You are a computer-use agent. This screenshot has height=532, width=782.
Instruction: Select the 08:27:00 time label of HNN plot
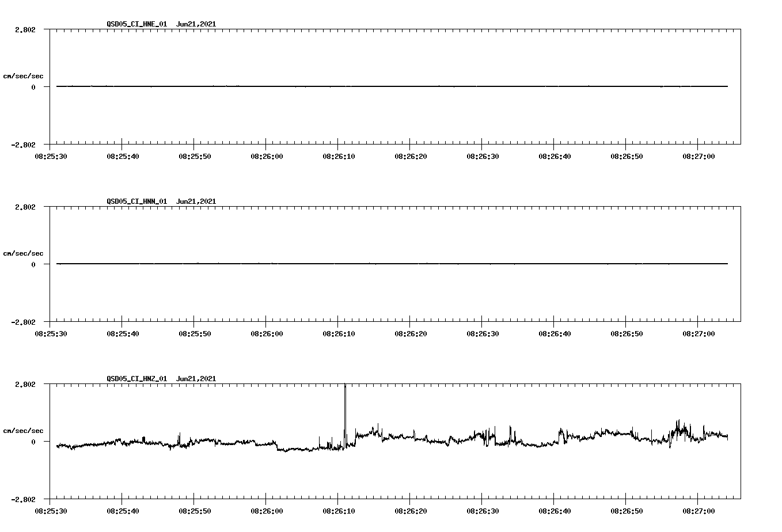pyautogui.click(x=698, y=334)
